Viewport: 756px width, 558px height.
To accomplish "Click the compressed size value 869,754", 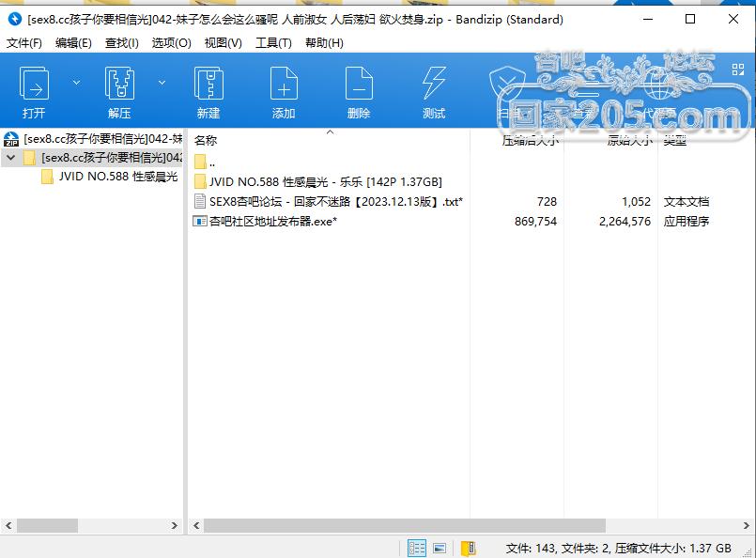I will [x=535, y=222].
